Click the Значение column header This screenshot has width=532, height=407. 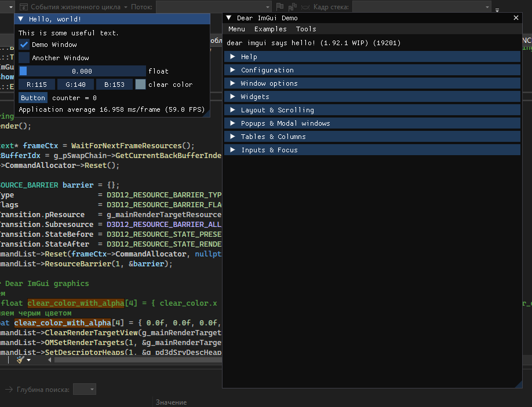(172, 402)
